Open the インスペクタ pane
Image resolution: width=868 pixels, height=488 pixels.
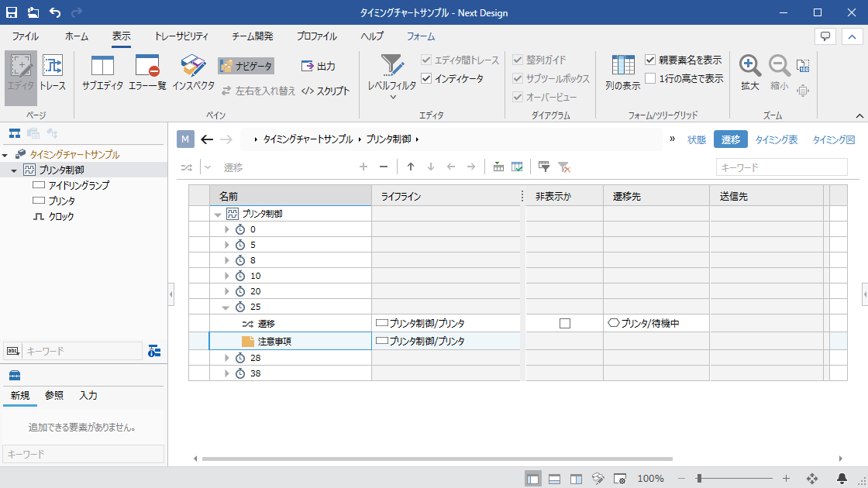pyautogui.click(x=193, y=73)
